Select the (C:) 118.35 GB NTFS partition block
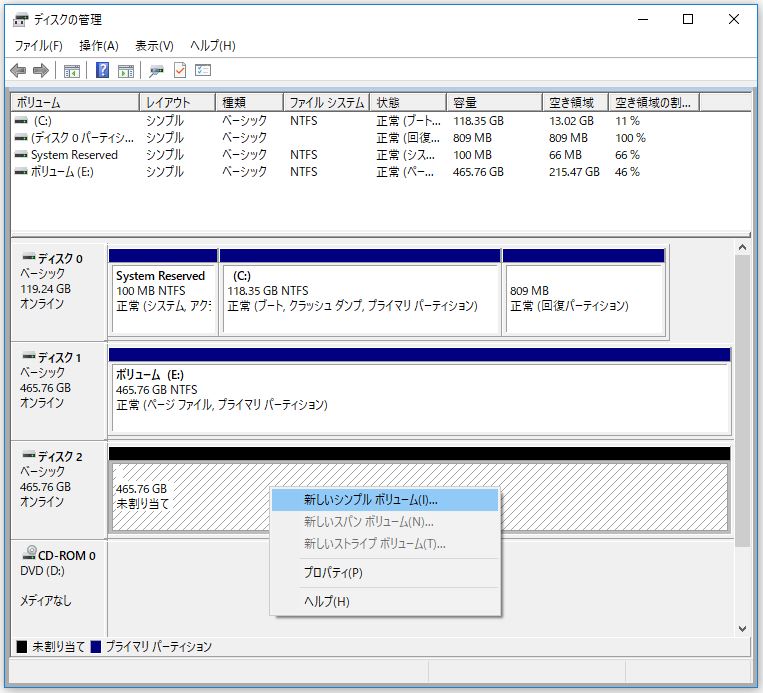The width and height of the screenshot is (763, 693). [361, 292]
